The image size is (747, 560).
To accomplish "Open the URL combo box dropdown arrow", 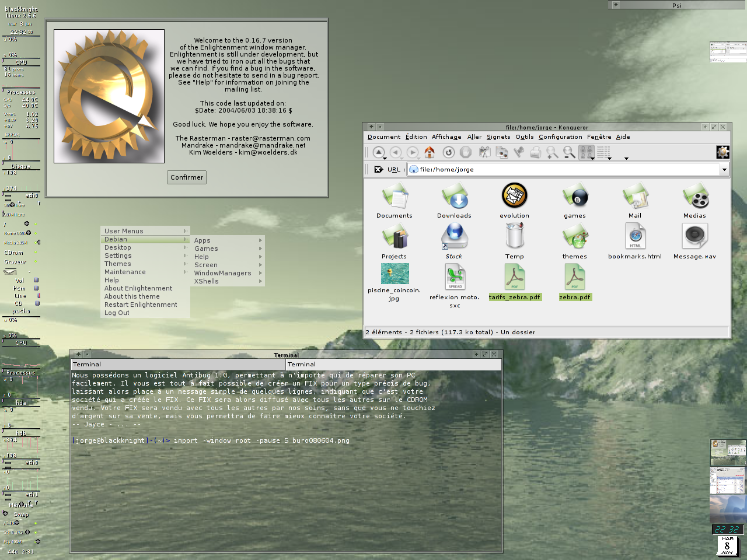I will [724, 170].
